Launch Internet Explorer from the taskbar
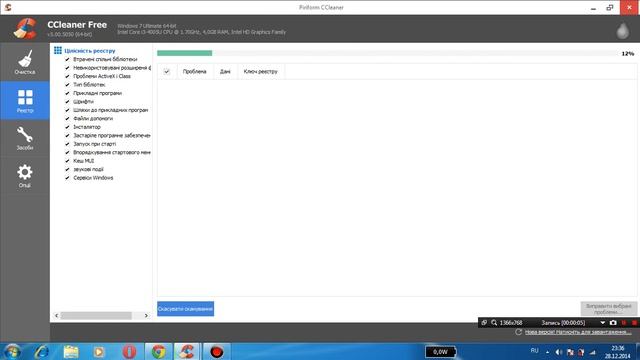 click(x=42, y=351)
